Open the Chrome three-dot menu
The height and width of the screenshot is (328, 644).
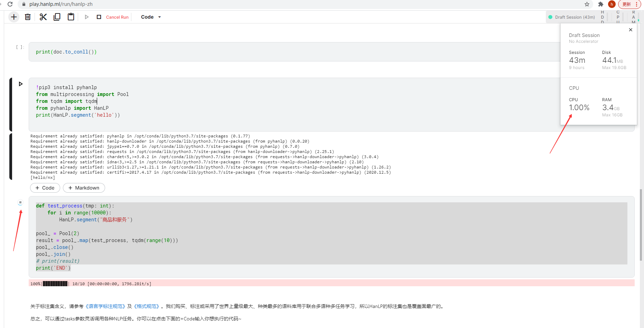coord(636,4)
